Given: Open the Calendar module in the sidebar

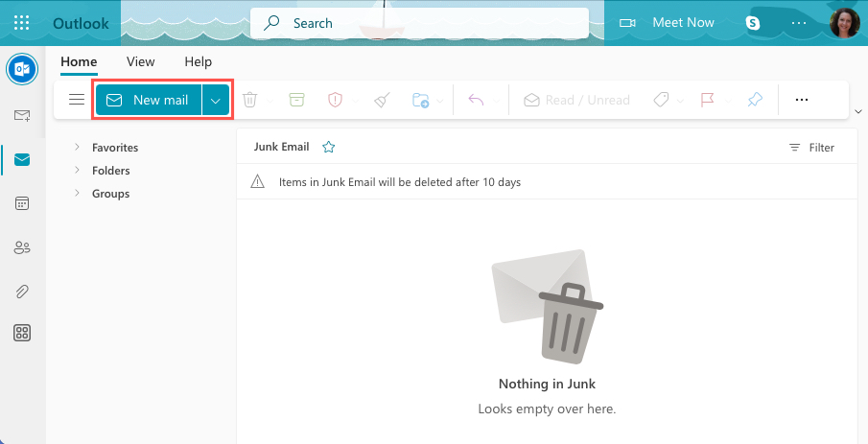Looking at the screenshot, I should [22, 203].
